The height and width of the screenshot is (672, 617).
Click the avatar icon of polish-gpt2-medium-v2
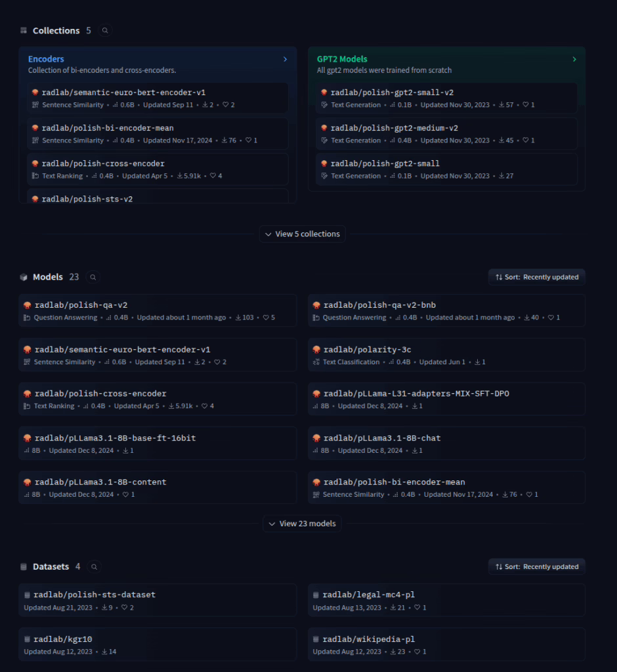coord(324,129)
